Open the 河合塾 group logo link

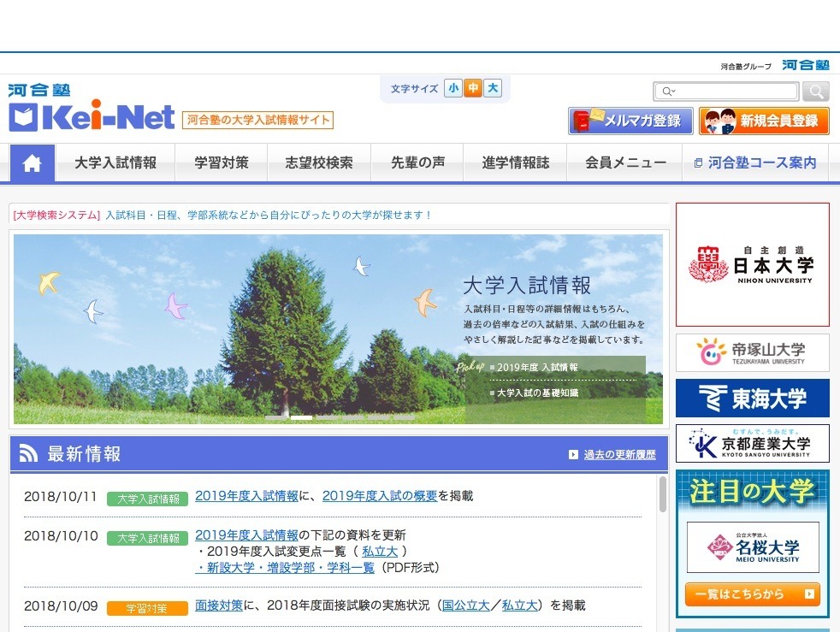tap(805, 65)
